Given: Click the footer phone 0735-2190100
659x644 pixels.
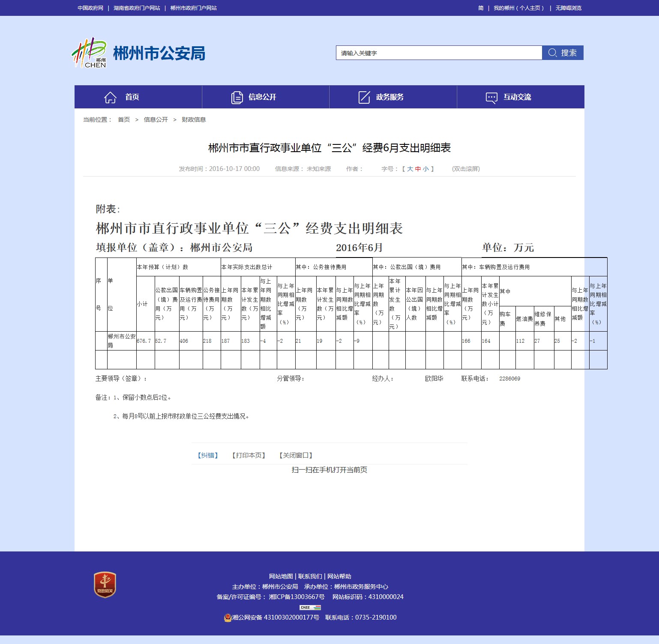Looking at the screenshot, I should point(376,617).
